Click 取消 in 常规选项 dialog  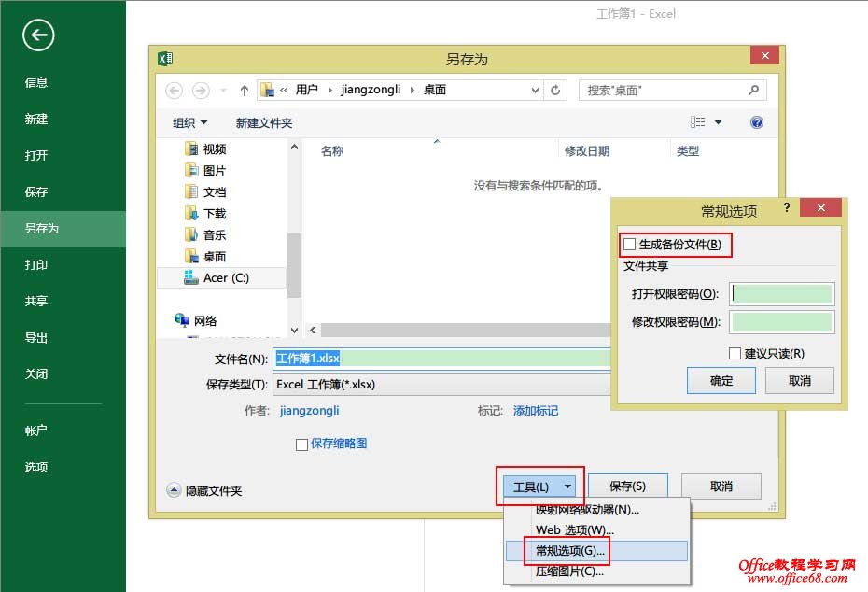pyautogui.click(x=800, y=380)
